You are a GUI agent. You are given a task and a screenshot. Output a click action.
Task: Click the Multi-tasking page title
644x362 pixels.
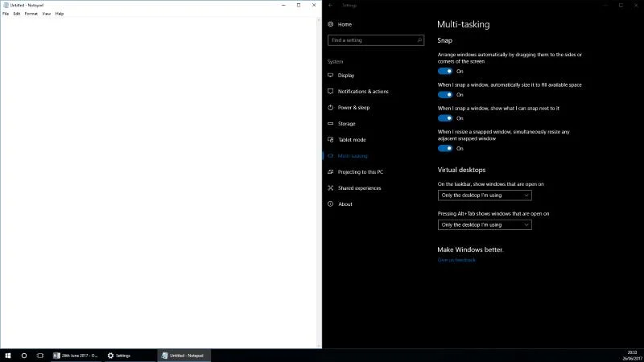pos(464,25)
